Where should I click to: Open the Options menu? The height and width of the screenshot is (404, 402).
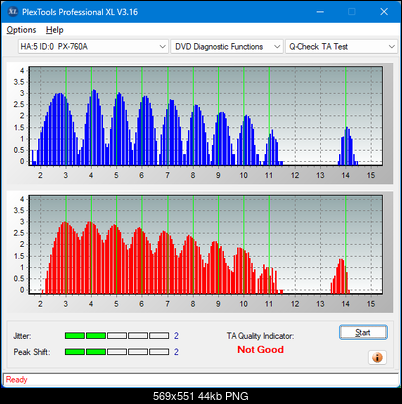point(21,30)
